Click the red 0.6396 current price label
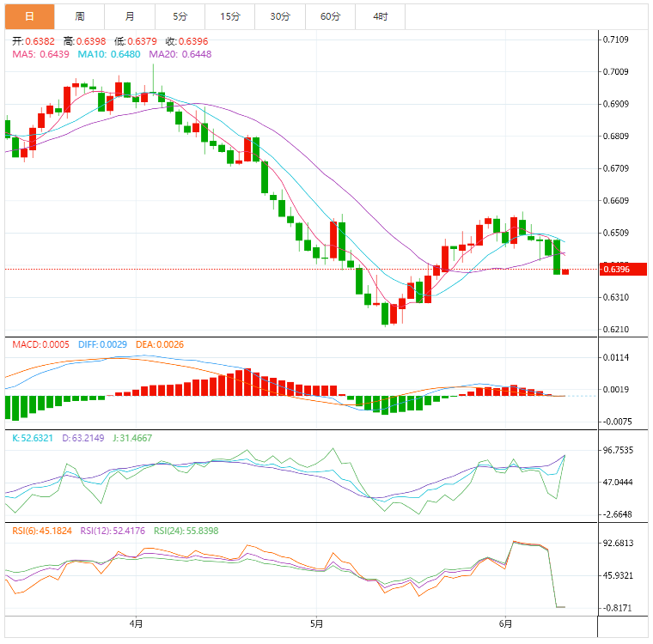The width and height of the screenshot is (653, 644). (x=623, y=270)
